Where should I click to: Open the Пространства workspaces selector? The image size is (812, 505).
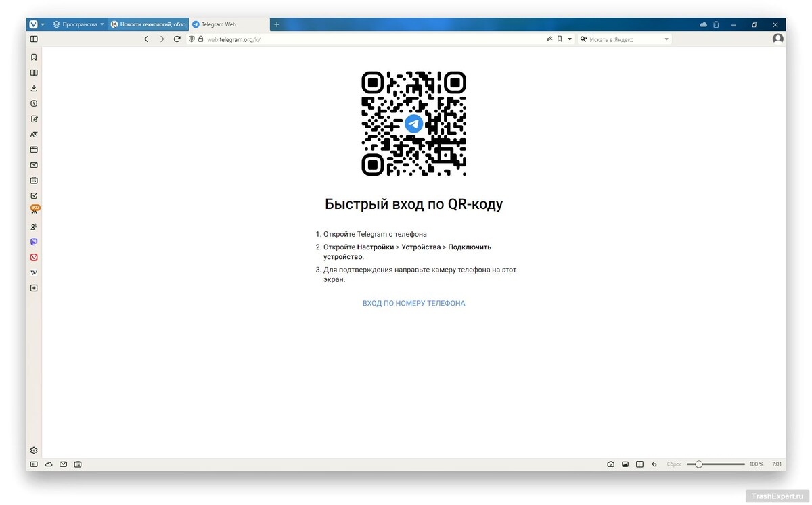[x=78, y=24]
